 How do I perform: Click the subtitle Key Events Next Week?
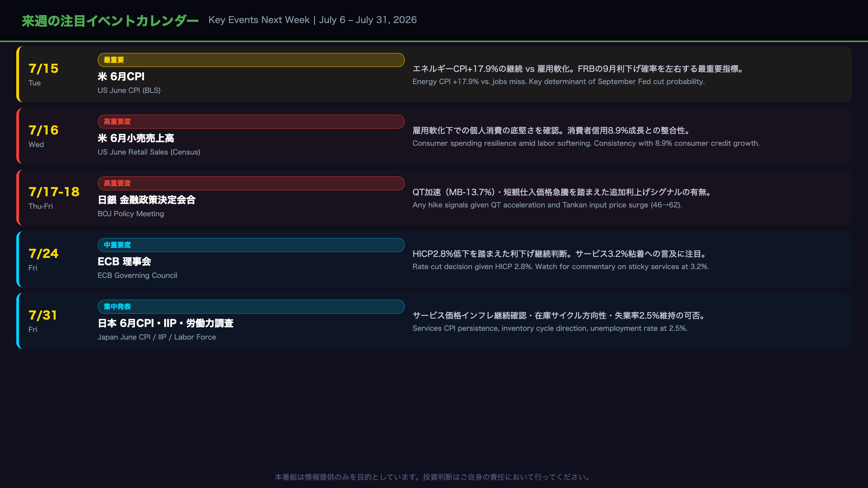click(x=259, y=20)
